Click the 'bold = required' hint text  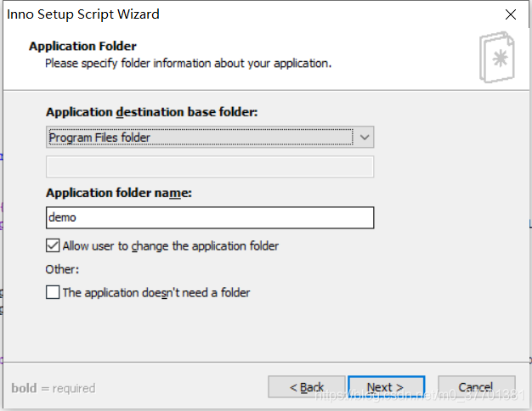pos(54,388)
